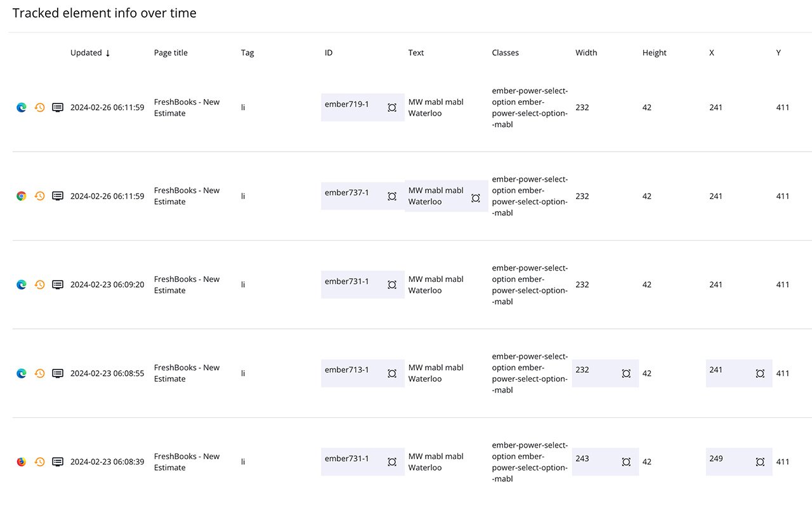Image resolution: width=812 pixels, height=508 pixels.
Task: Click the target icon beside ID ember737-1
Action: click(x=392, y=196)
